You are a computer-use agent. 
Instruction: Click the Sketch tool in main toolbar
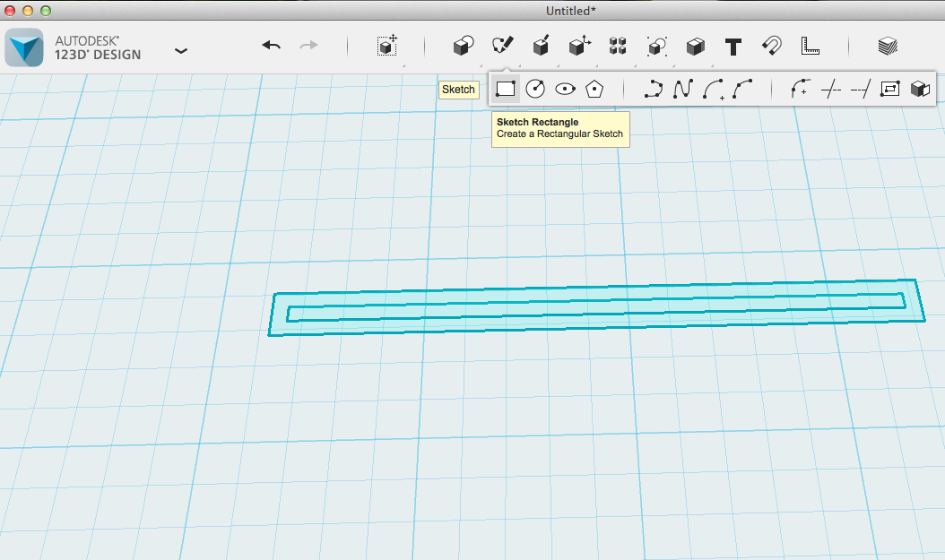click(502, 45)
